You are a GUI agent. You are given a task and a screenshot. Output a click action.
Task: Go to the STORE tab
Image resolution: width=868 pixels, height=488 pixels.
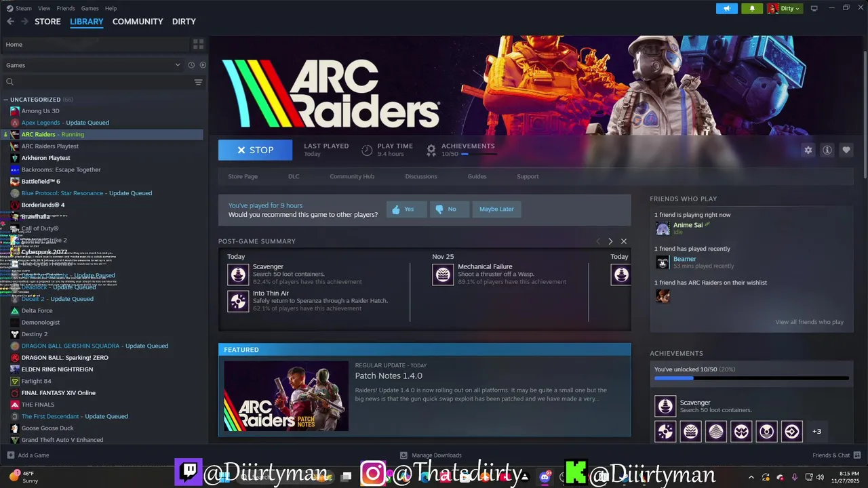[47, 22]
